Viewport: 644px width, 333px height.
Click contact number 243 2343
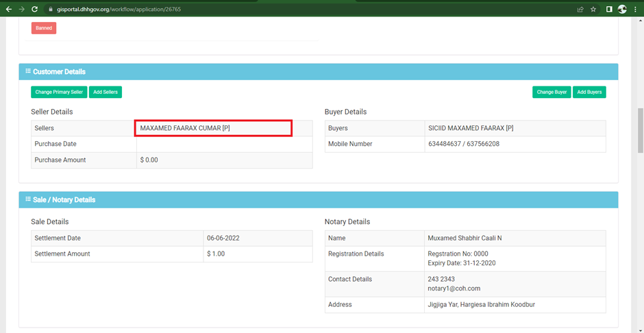click(441, 279)
